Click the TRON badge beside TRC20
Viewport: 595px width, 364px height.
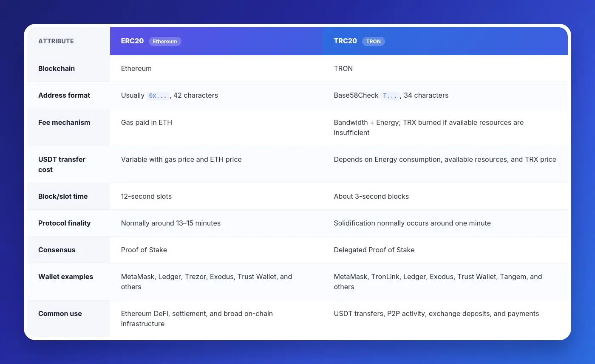click(x=374, y=41)
